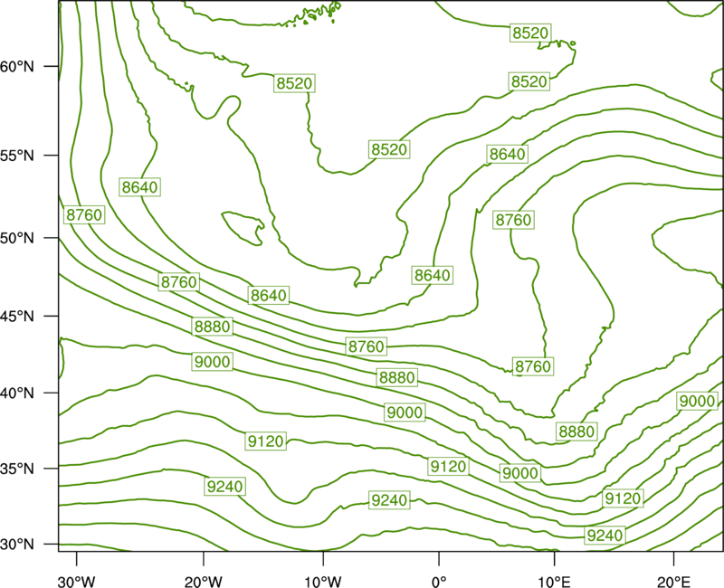Viewport: 724px width, 588px height.
Task: Pick the 30°N latitude axis label
Action: pyautogui.click(x=17, y=545)
